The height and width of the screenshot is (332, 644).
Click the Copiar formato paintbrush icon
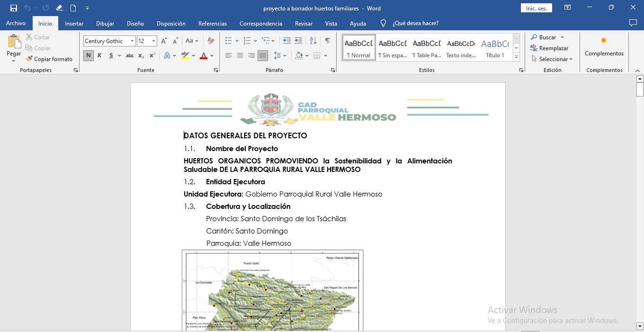(29, 59)
